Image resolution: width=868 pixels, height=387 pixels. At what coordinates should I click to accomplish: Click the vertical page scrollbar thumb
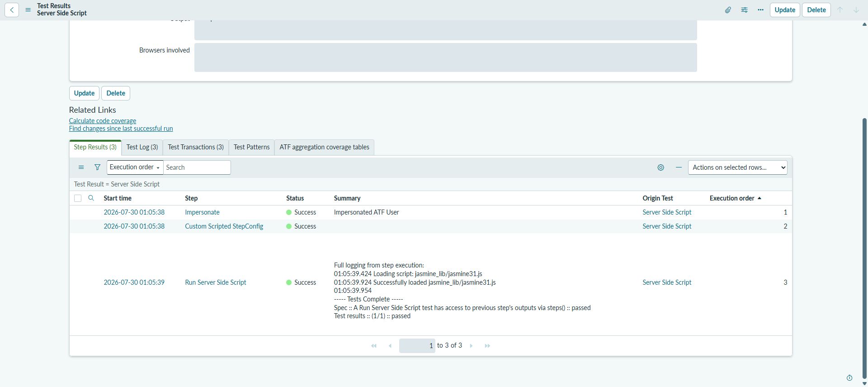[x=865, y=248]
